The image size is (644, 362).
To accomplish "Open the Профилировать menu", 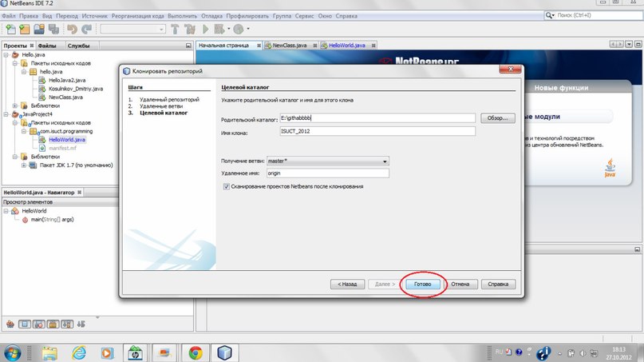I will click(247, 16).
